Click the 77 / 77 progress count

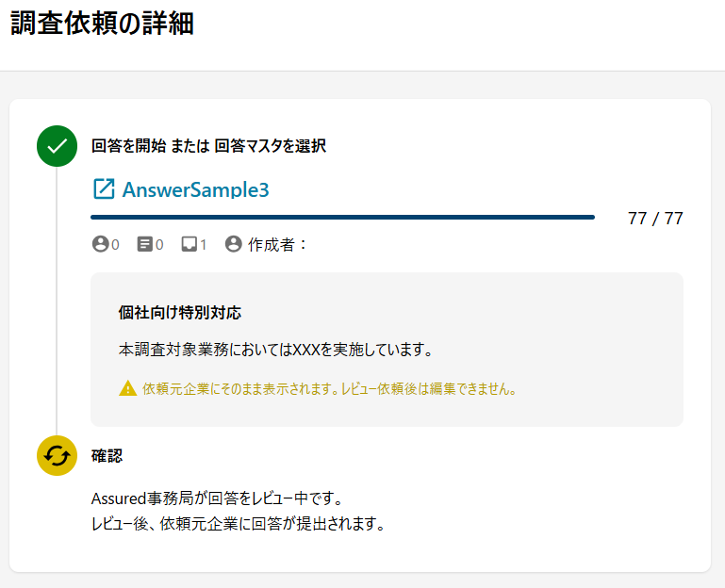655,219
